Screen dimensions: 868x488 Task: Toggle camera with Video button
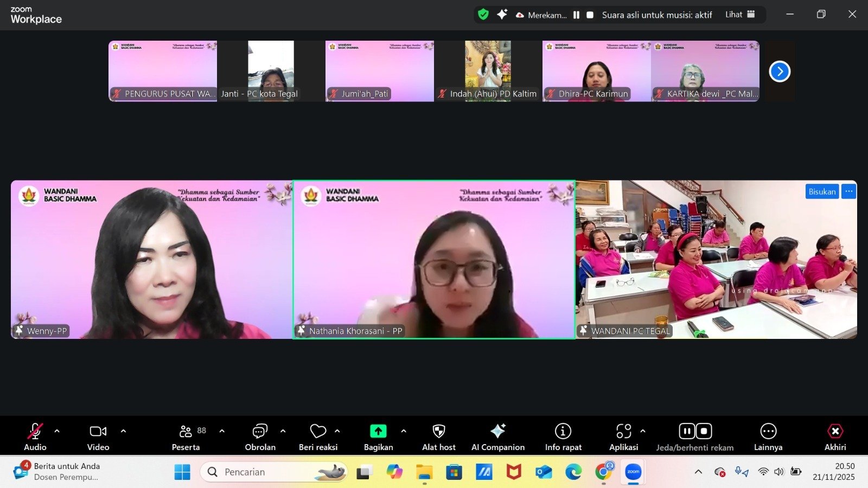98,437
